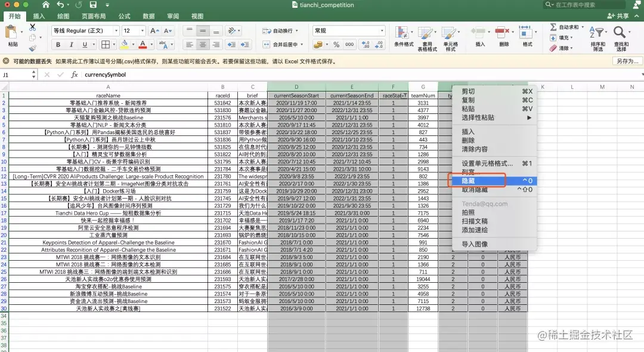Enable 自动换行 wrap text
This screenshot has height=352, width=644.
tap(279, 31)
